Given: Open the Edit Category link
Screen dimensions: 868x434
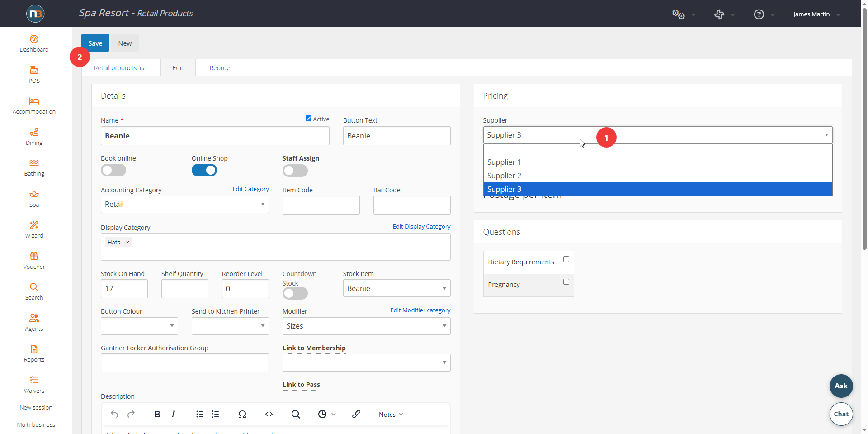Looking at the screenshot, I should click(x=251, y=189).
